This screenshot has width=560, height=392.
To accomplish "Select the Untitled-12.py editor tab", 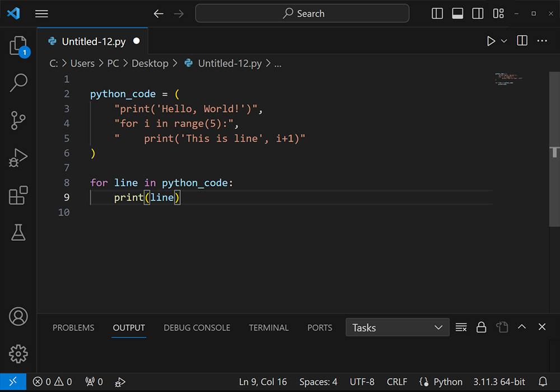I will (92, 41).
